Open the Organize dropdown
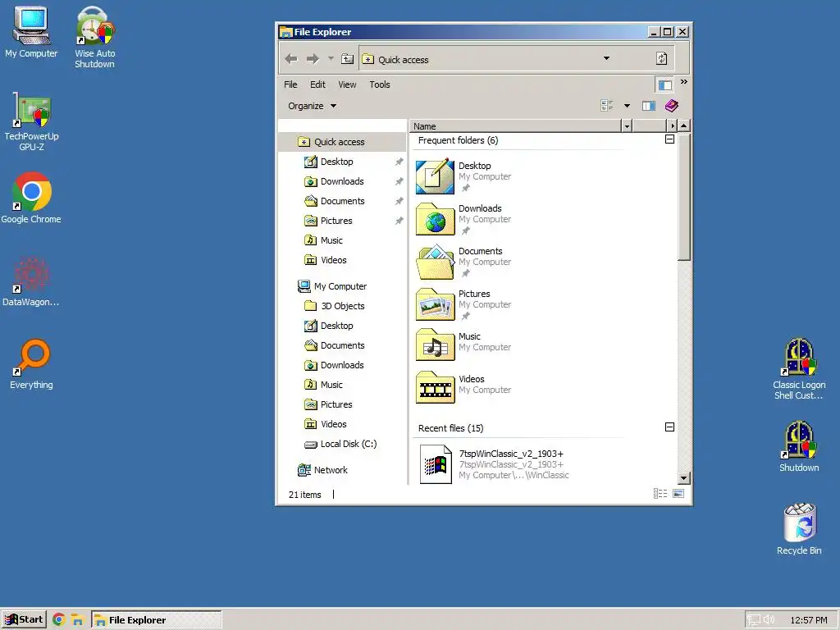The height and width of the screenshot is (630, 840). point(312,106)
